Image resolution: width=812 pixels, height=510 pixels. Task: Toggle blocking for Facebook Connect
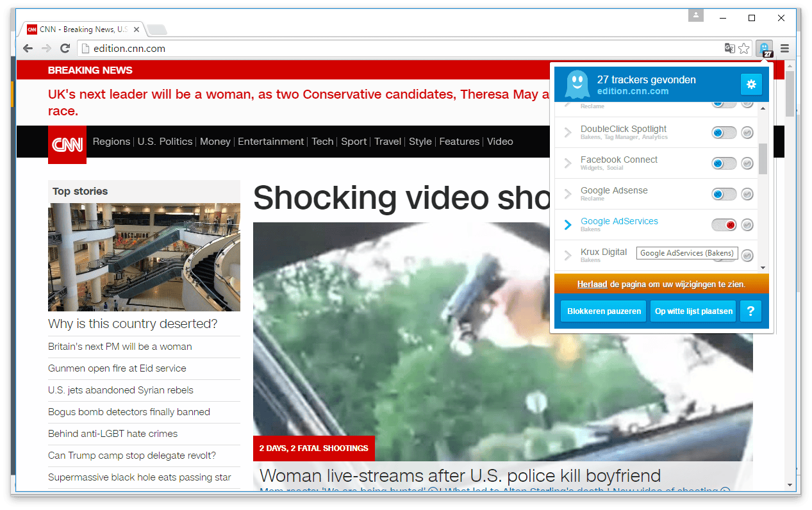pyautogui.click(x=724, y=163)
